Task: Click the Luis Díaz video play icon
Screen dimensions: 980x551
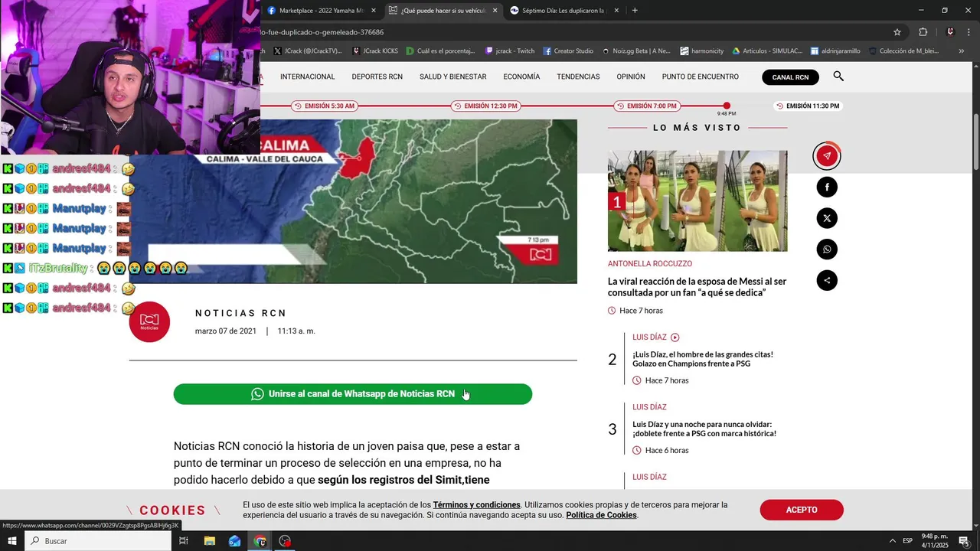Action: click(x=675, y=337)
